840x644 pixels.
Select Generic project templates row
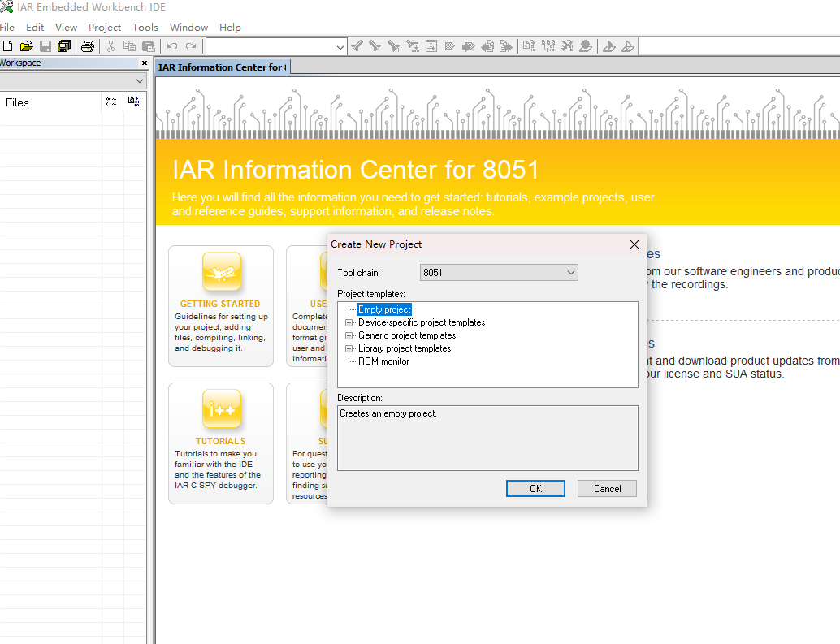pos(407,335)
